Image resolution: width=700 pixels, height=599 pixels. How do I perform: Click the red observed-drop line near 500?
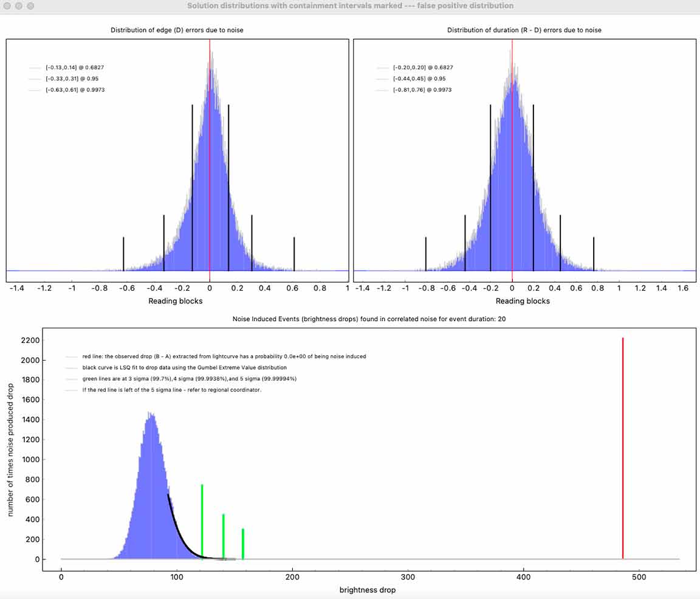click(623, 448)
